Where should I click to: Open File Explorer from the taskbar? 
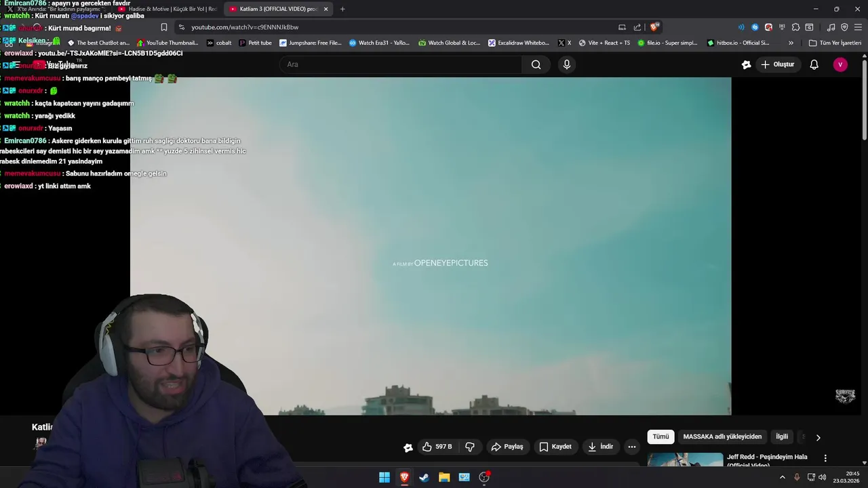444,477
